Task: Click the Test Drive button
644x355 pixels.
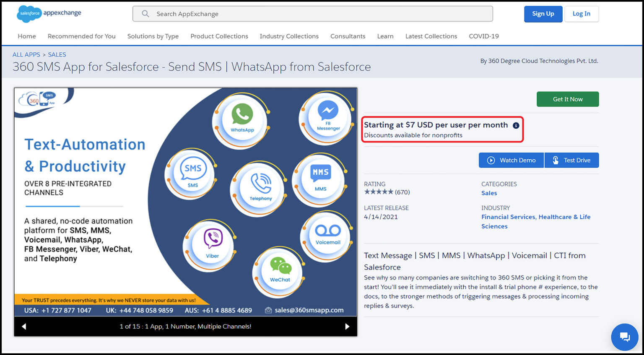Action: click(572, 160)
